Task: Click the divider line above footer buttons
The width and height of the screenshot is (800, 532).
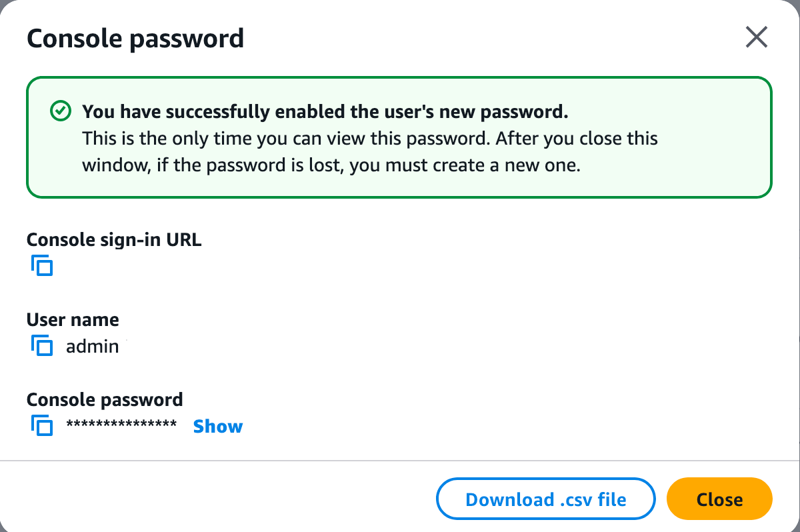Action: [x=400, y=460]
